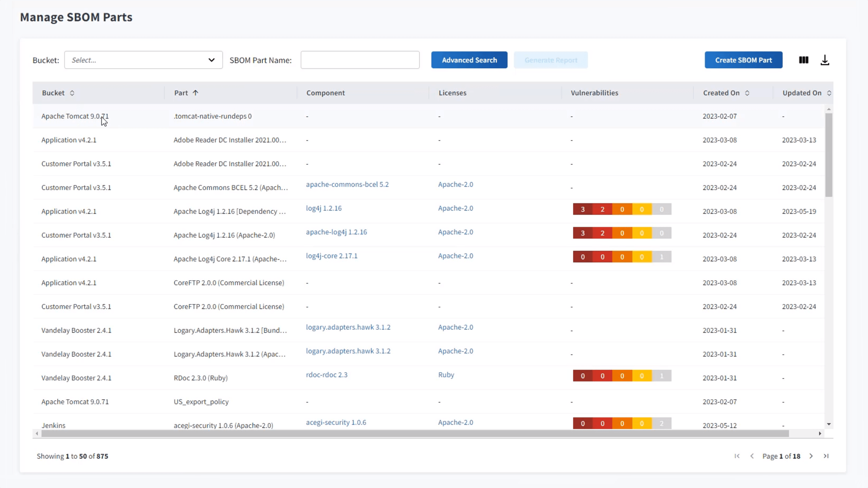
Task: Sort by Updated On sort icon
Action: point(829,93)
